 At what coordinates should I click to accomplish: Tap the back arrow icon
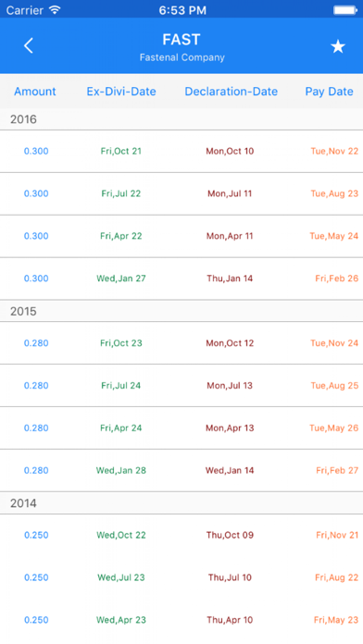(x=29, y=45)
